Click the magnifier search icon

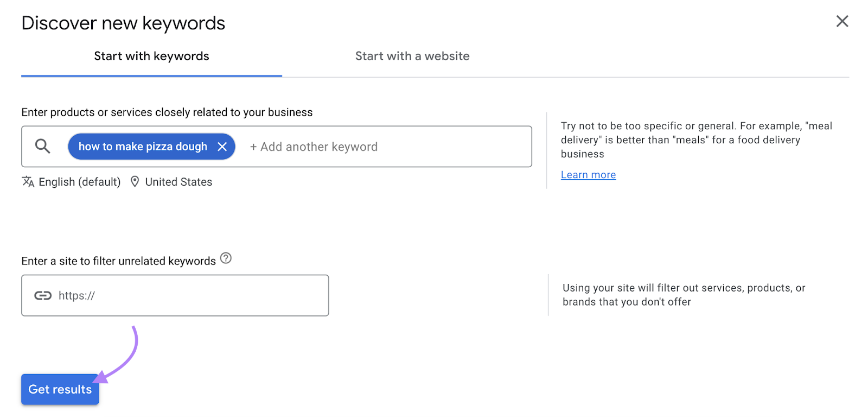click(x=42, y=147)
